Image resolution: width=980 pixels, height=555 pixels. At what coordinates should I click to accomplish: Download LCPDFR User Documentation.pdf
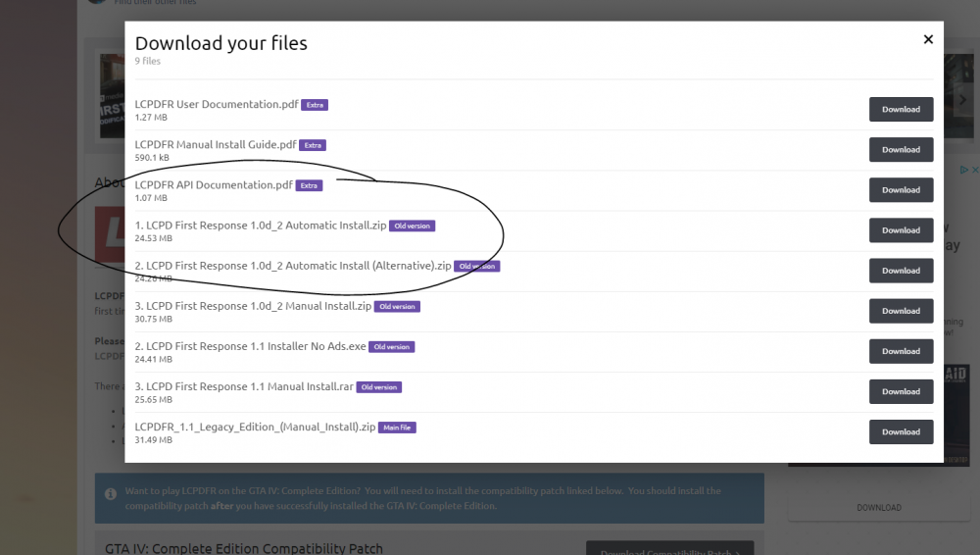901,109
